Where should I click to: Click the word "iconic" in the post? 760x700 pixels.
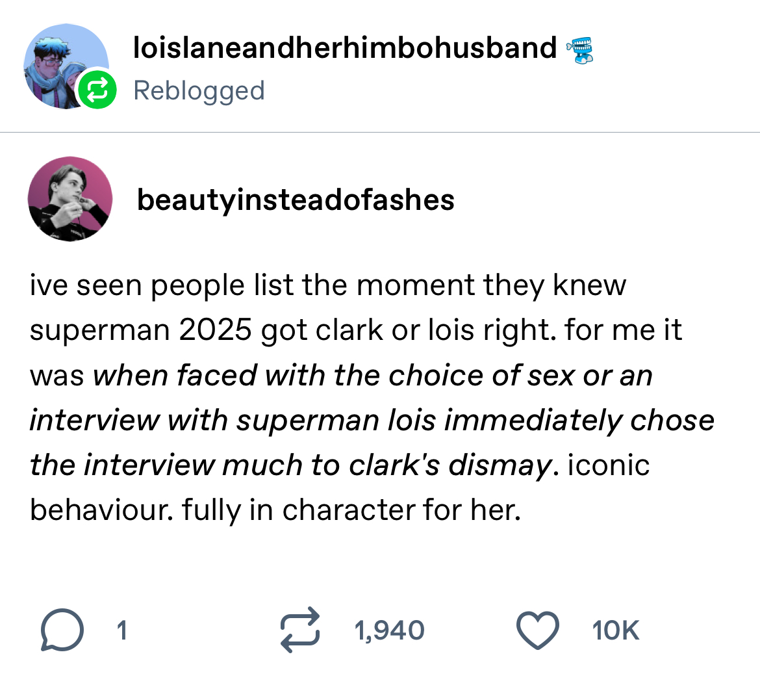609,465
